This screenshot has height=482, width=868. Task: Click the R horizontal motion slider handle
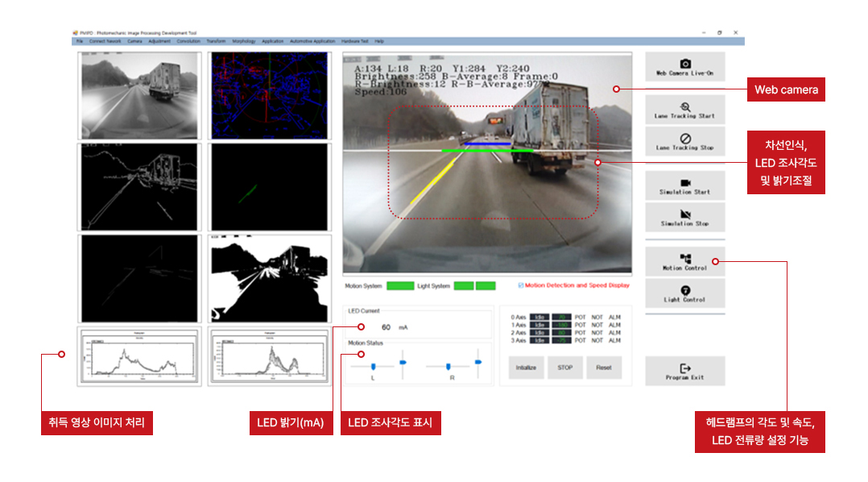[448, 367]
